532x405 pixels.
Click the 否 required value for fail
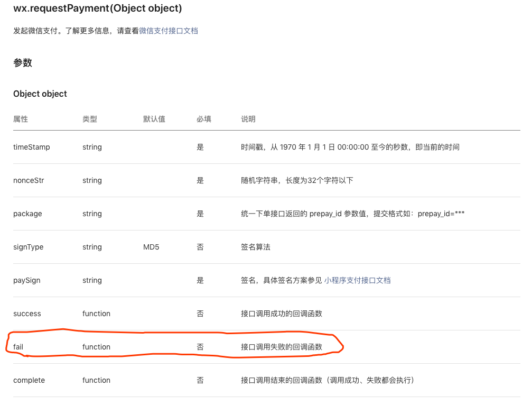point(200,347)
